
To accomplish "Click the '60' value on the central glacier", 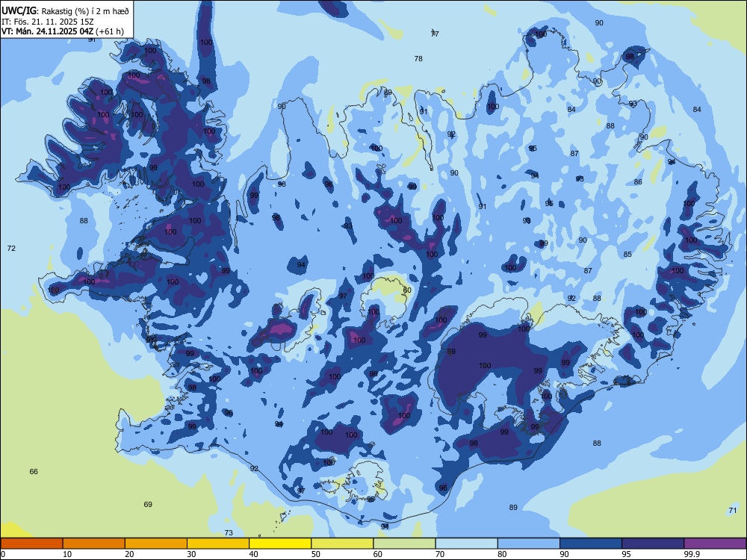I will [407, 290].
